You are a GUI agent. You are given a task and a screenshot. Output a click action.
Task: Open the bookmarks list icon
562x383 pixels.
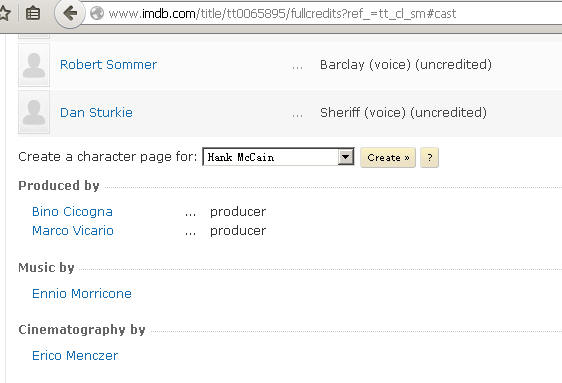coord(33,14)
